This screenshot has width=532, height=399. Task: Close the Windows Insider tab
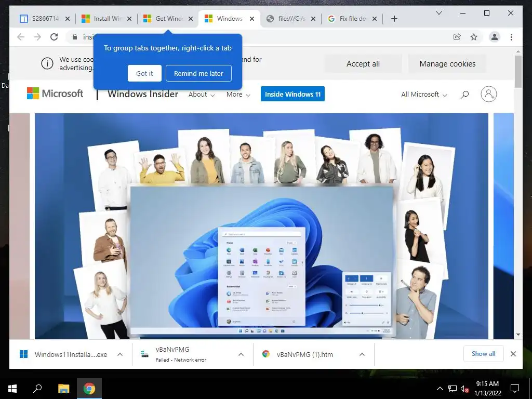[x=252, y=19]
